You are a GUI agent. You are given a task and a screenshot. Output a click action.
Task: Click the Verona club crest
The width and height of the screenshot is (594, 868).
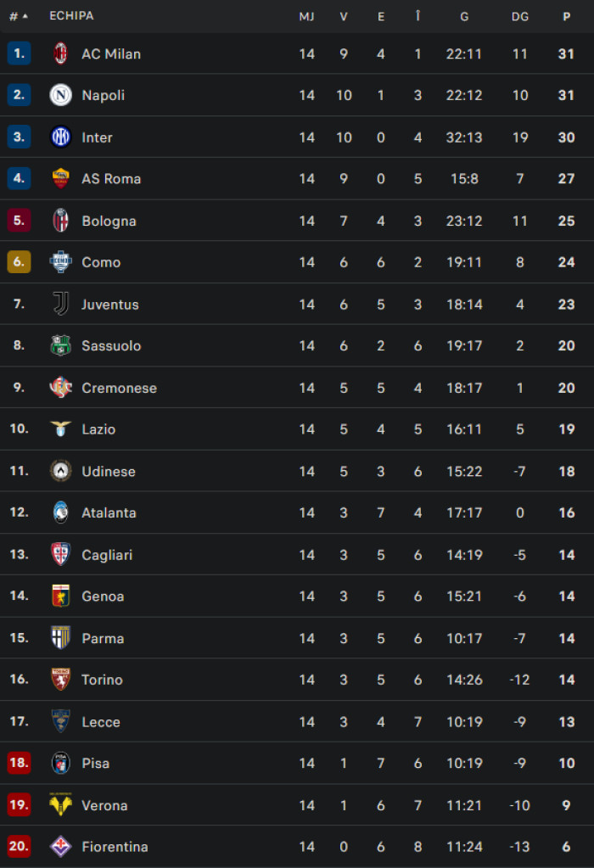click(60, 805)
